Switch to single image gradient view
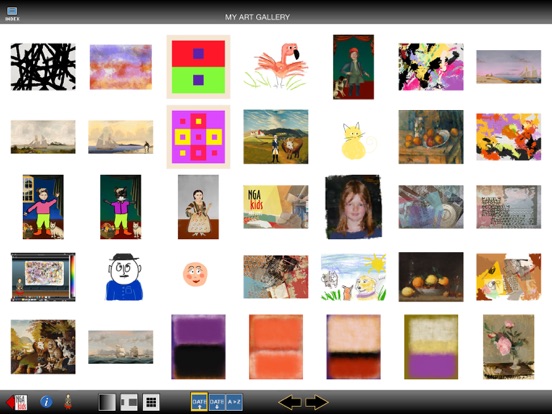Viewport: 552px width, 414px height. tap(107, 402)
